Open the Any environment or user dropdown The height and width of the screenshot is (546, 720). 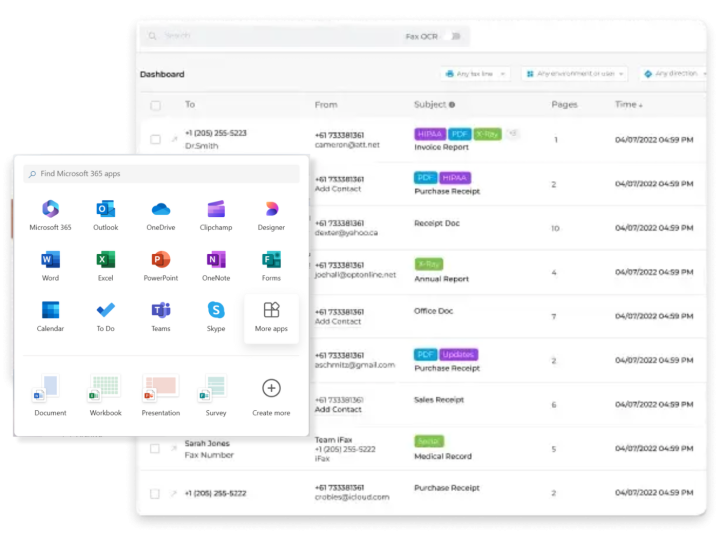(x=573, y=74)
